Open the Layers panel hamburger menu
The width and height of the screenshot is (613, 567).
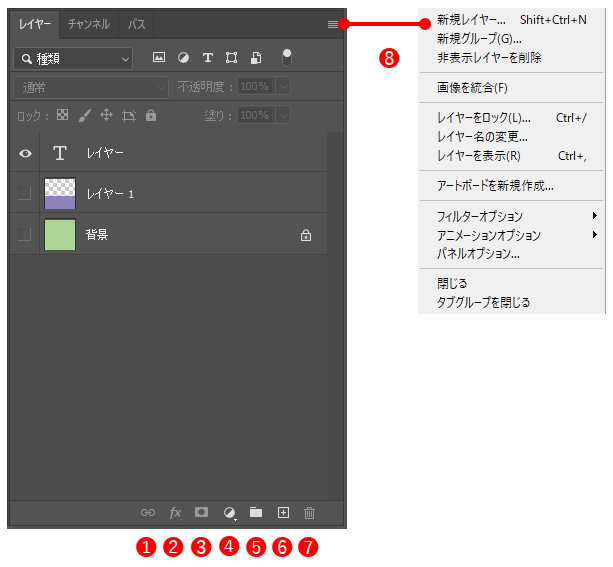(333, 24)
